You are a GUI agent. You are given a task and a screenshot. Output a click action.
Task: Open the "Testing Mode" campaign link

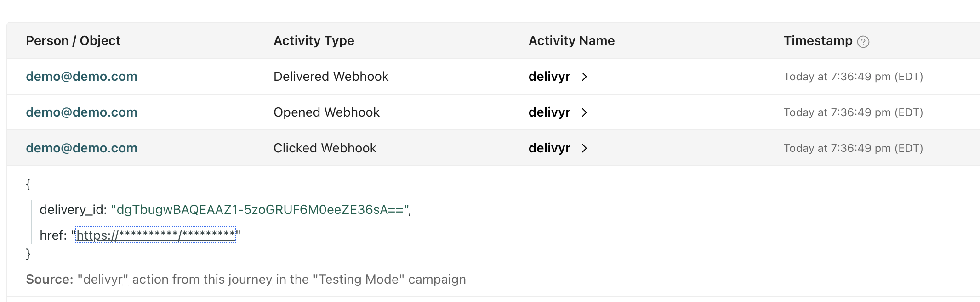(359, 280)
